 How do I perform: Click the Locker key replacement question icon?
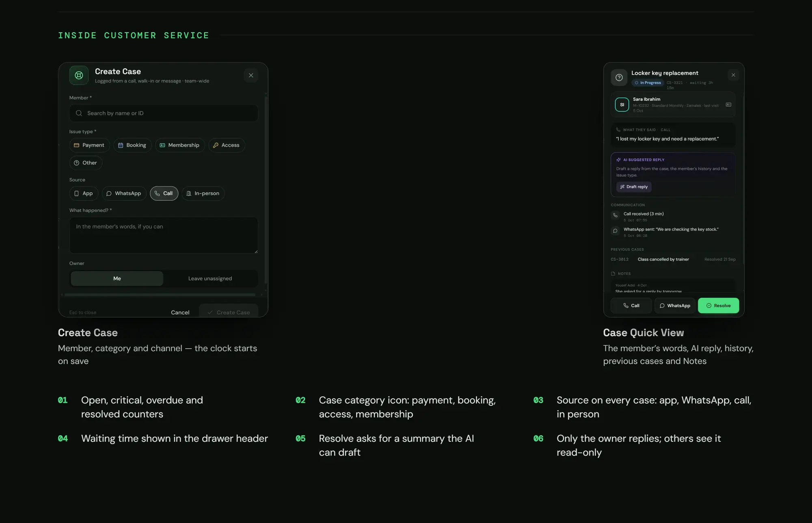pyautogui.click(x=619, y=78)
